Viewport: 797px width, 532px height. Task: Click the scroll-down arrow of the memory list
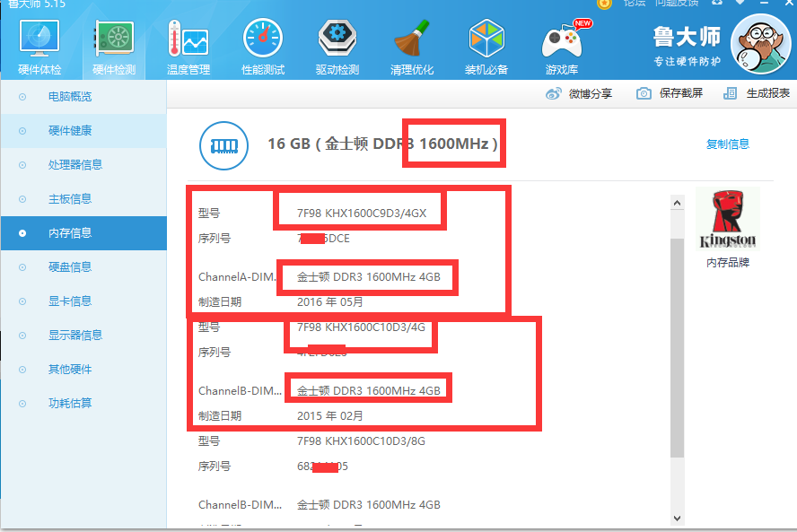click(677, 519)
